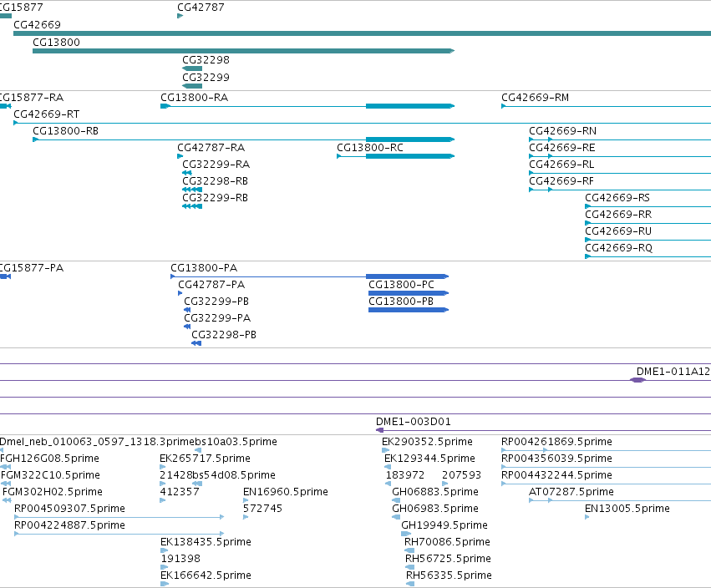The width and height of the screenshot is (711, 588).
Task: Click the EN16960.5prime EST label
Action: [x=285, y=492]
